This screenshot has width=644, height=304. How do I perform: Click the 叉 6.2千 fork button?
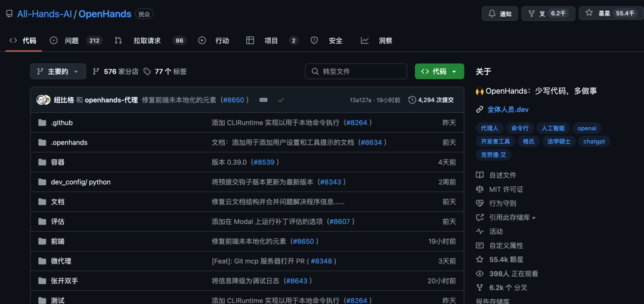point(548,14)
